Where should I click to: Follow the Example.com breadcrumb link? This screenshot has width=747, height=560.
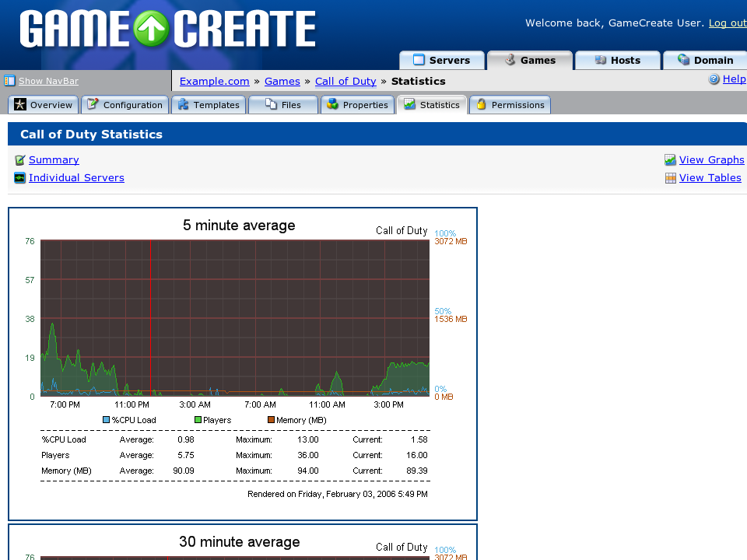point(215,82)
